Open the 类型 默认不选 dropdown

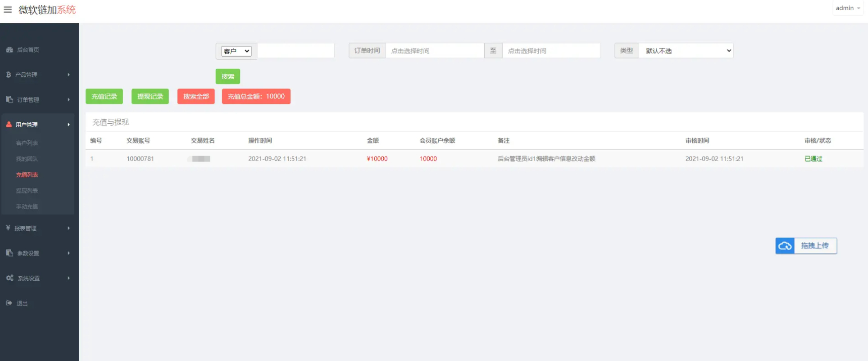pyautogui.click(x=686, y=50)
